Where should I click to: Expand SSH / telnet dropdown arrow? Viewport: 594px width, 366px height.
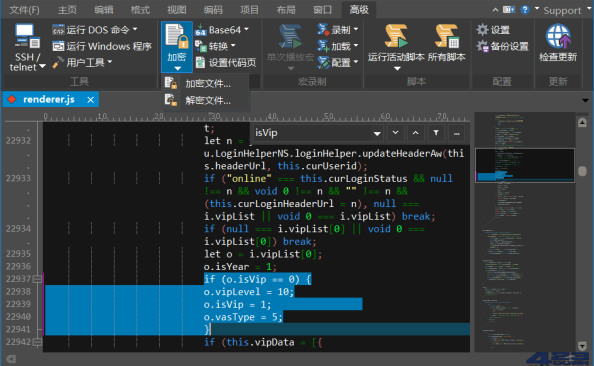tap(42, 66)
